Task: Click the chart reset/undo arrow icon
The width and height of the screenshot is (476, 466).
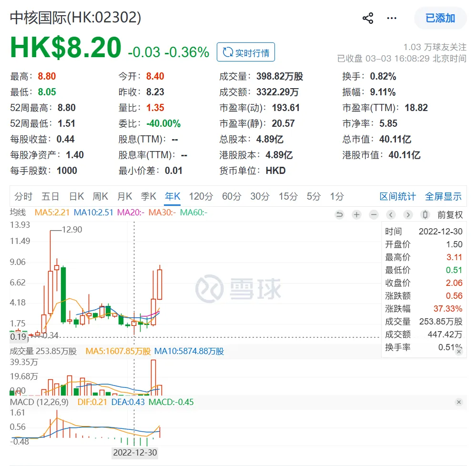Action: [339, 215]
